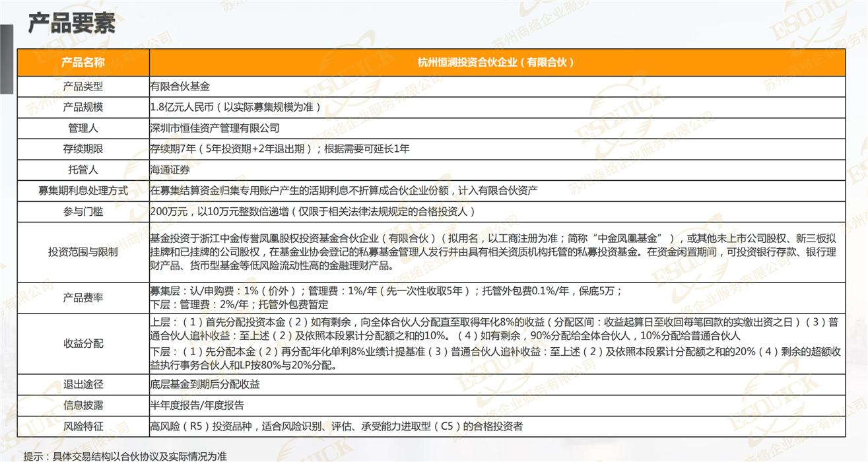The height and width of the screenshot is (462, 868).
Task: Click 深圳市恒佳资产管理有限公司 cell
Action: point(215,128)
